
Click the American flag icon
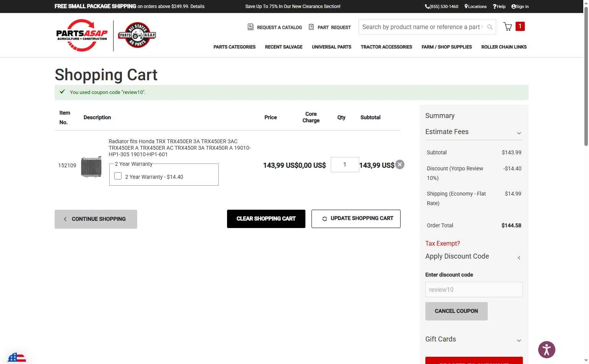click(17, 358)
